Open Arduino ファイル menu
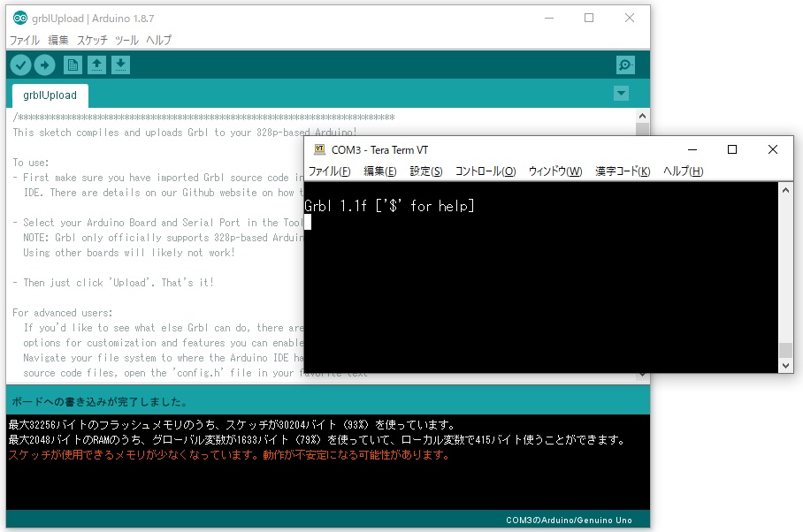Screen dimensions: 803x532 coord(24,40)
